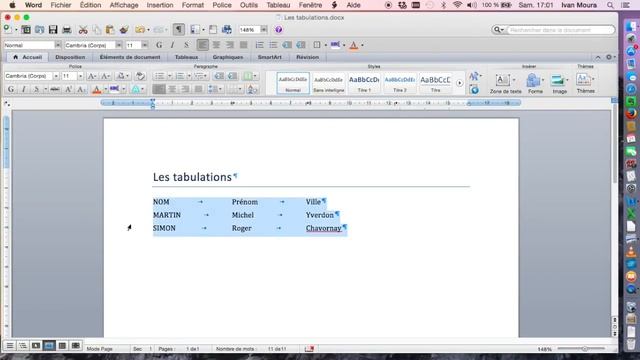The width and height of the screenshot is (640, 360).
Task: Click the Paste clipboard icon
Action: 110,29
